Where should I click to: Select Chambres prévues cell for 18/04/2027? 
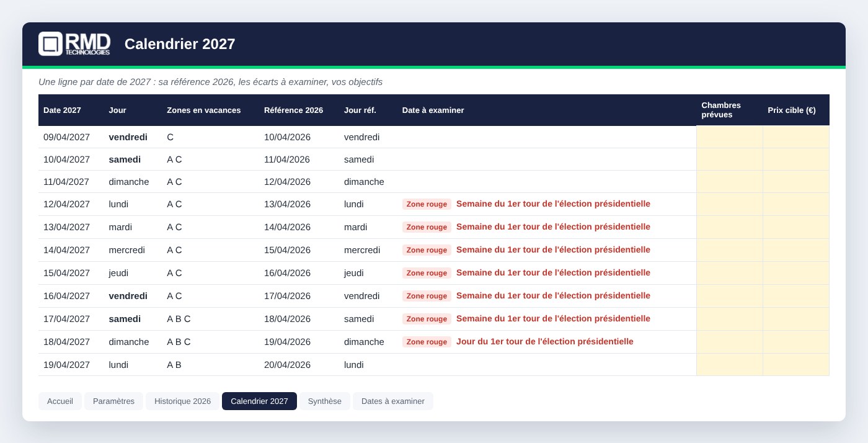click(x=730, y=342)
